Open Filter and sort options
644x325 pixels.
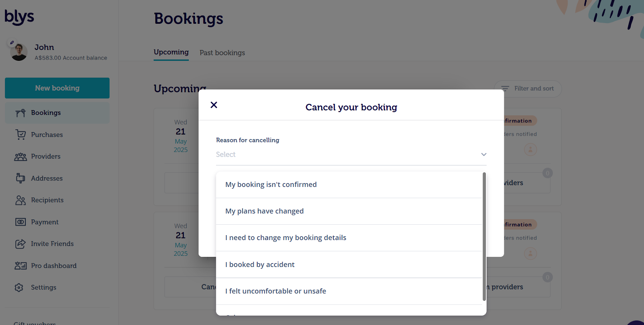tap(528, 89)
